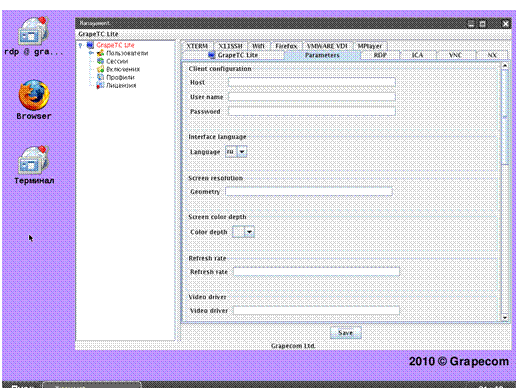
Task: Click the vertical scrollbar thumb in Parameters panel
Action: click(x=505, y=117)
